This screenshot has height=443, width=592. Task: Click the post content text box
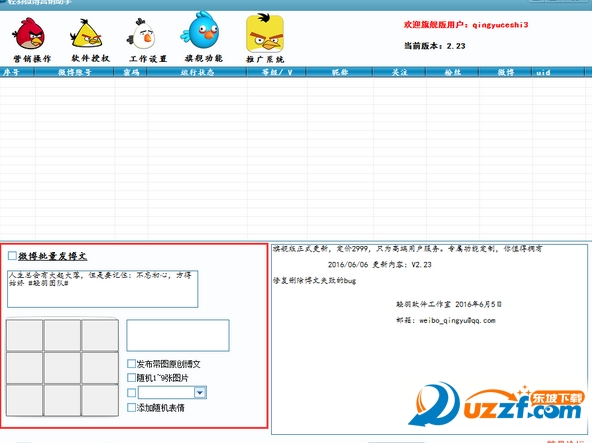102,289
